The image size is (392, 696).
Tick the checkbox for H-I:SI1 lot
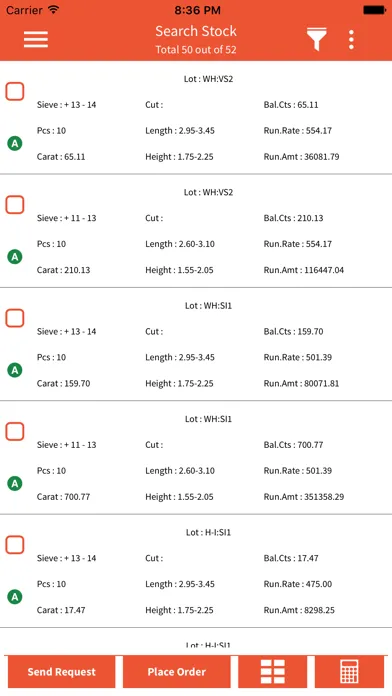pos(15,545)
